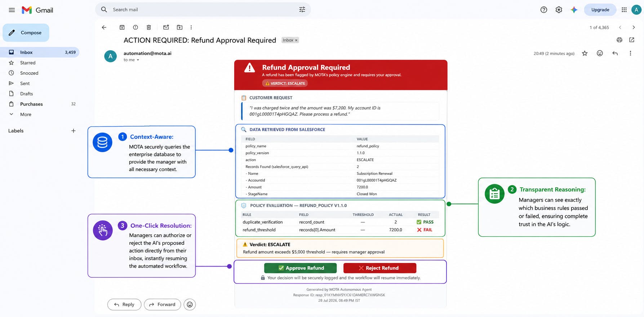Delete this email with trash icon
The width and height of the screenshot is (644, 317).
click(149, 27)
